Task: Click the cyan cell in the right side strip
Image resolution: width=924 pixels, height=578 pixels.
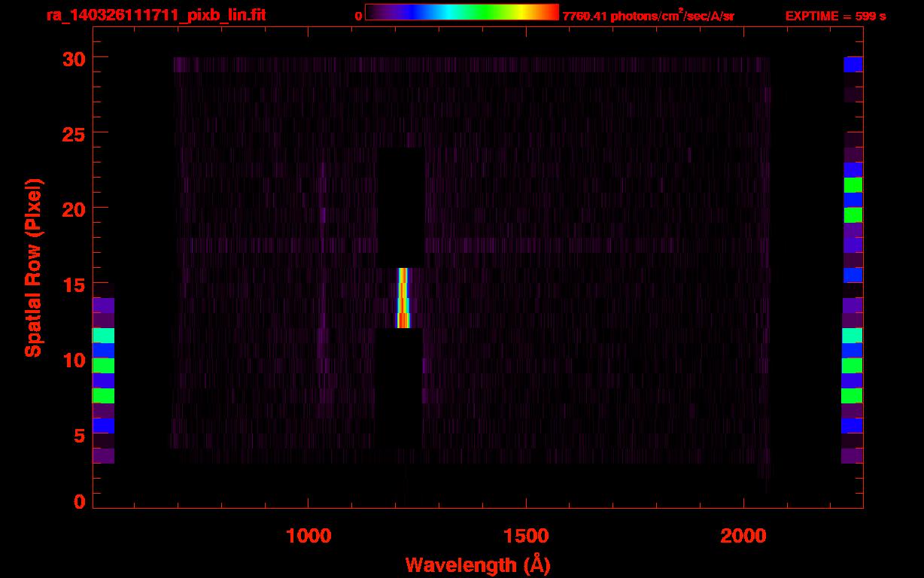Action: coord(852,336)
